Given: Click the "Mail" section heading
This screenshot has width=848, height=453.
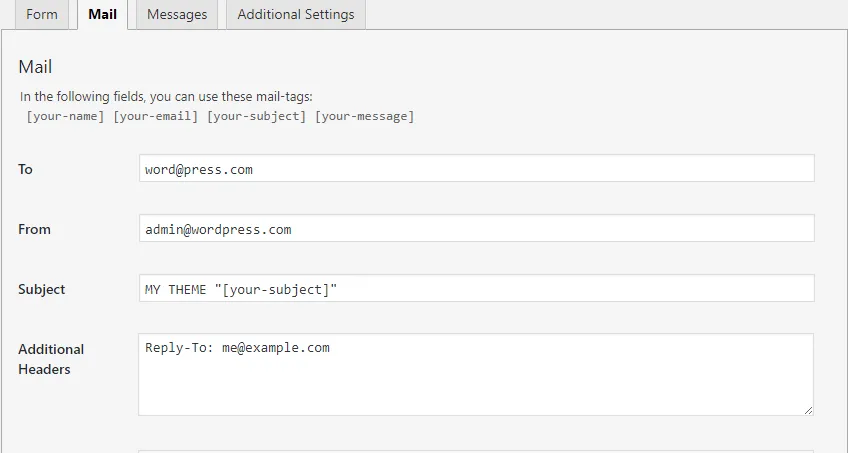Looking at the screenshot, I should (x=35, y=67).
